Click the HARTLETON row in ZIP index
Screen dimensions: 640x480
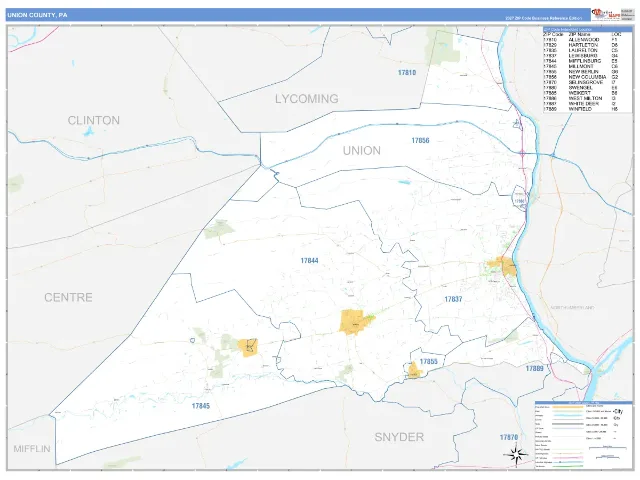[581, 45]
